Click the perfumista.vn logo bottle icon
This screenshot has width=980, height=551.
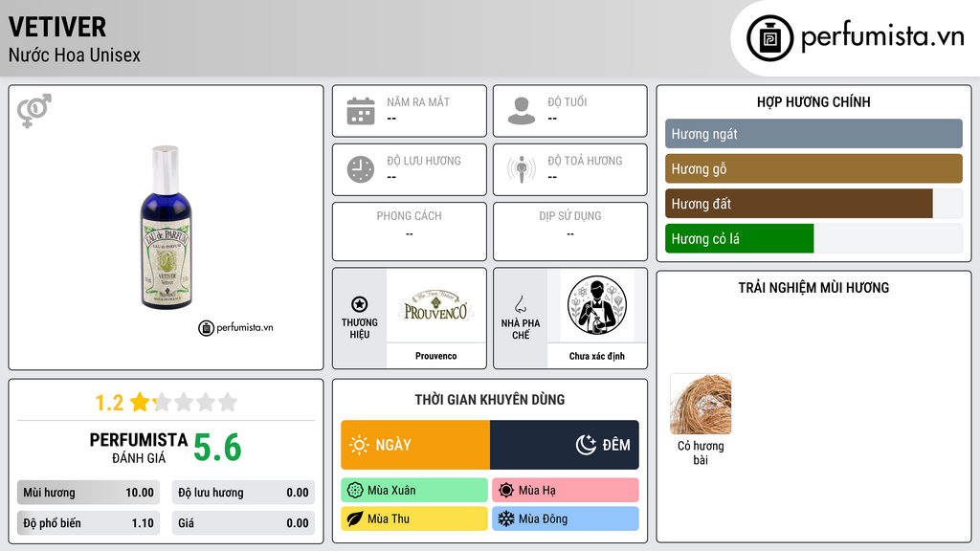769,38
